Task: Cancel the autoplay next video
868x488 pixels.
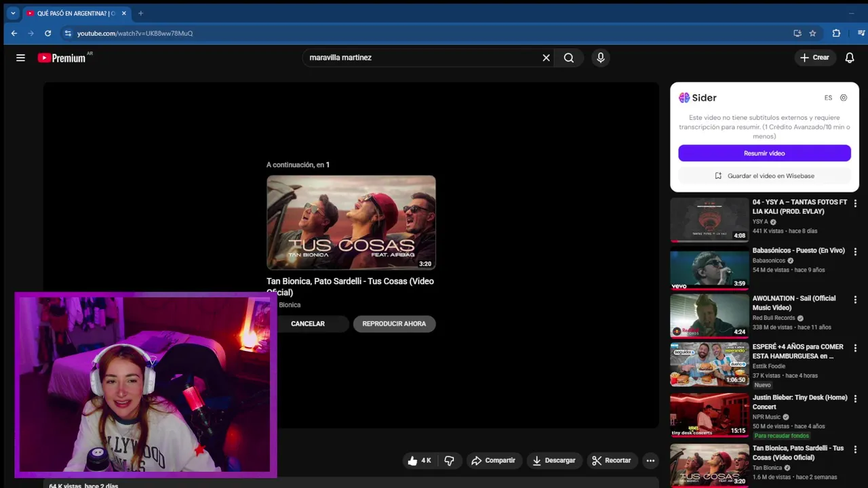Action: pos(308,324)
